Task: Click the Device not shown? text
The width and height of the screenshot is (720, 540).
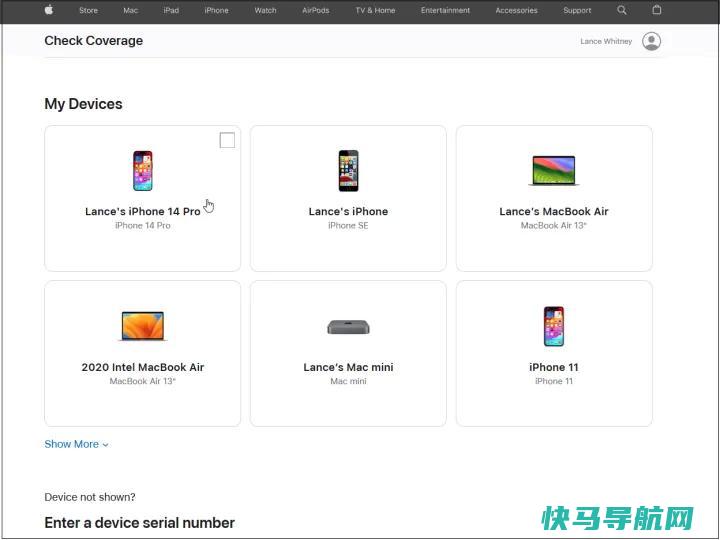Action: (x=90, y=497)
